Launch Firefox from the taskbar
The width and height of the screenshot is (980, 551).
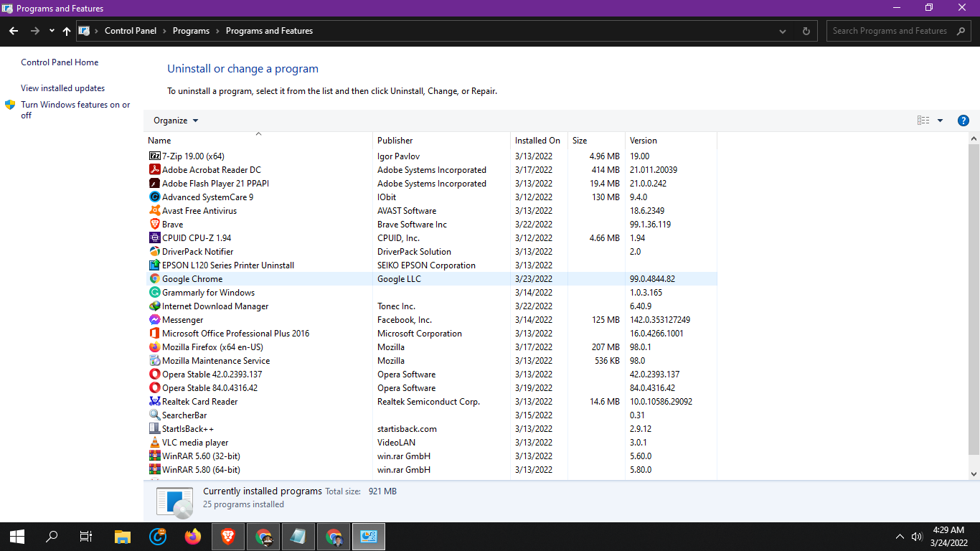point(193,537)
